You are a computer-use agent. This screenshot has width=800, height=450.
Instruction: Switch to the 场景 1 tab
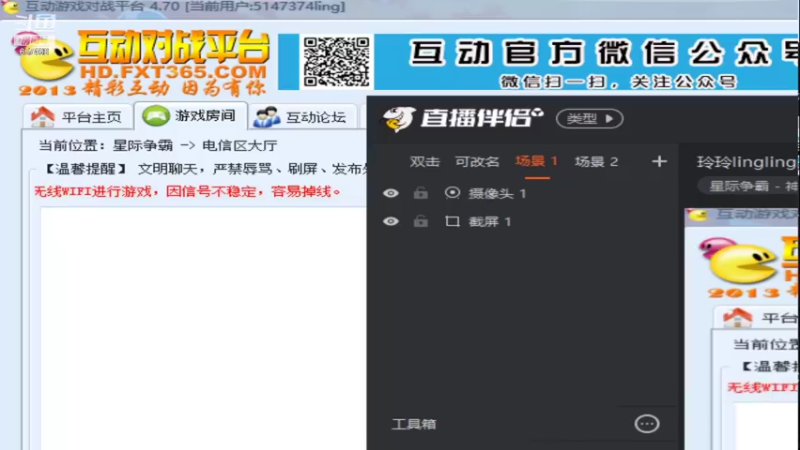pos(537,162)
